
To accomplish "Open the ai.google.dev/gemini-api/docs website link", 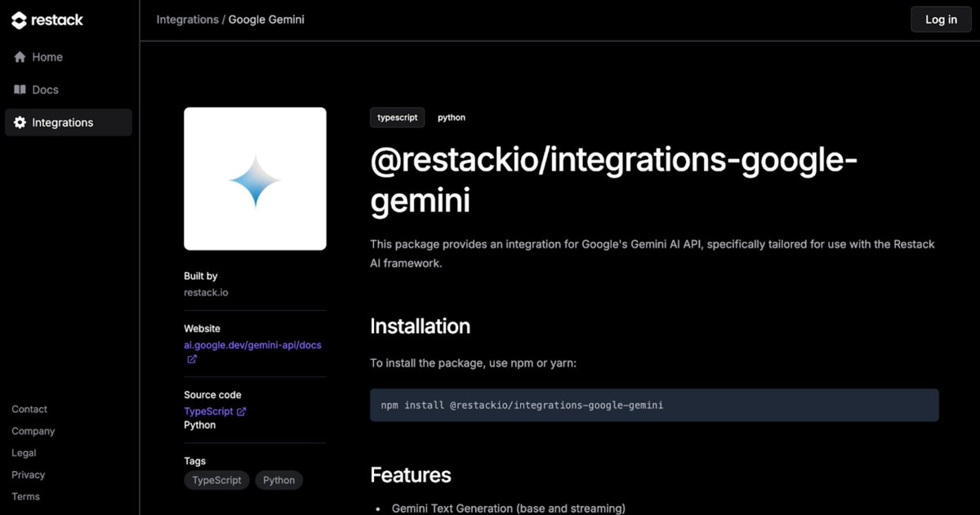I will point(252,345).
